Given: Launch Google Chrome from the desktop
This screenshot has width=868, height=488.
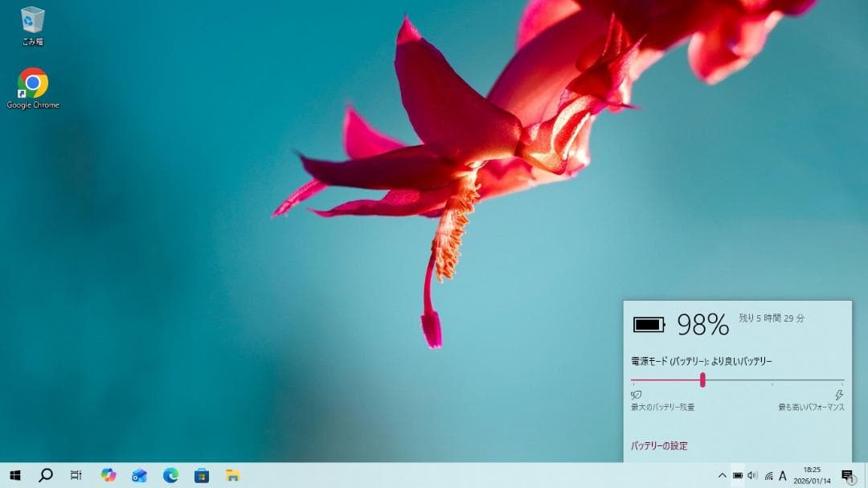Looking at the screenshot, I should 32,83.
